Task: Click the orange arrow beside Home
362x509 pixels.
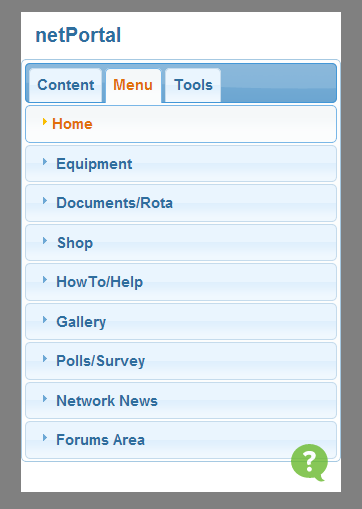Action: pyautogui.click(x=45, y=122)
